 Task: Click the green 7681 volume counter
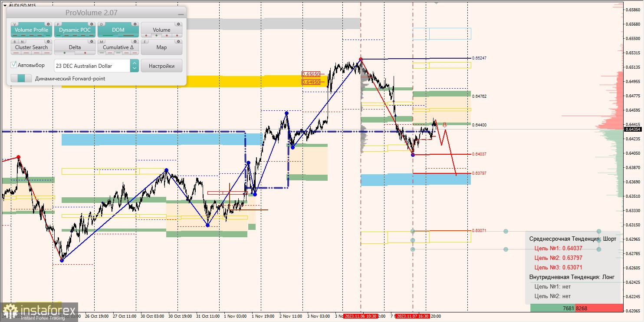tap(553, 308)
